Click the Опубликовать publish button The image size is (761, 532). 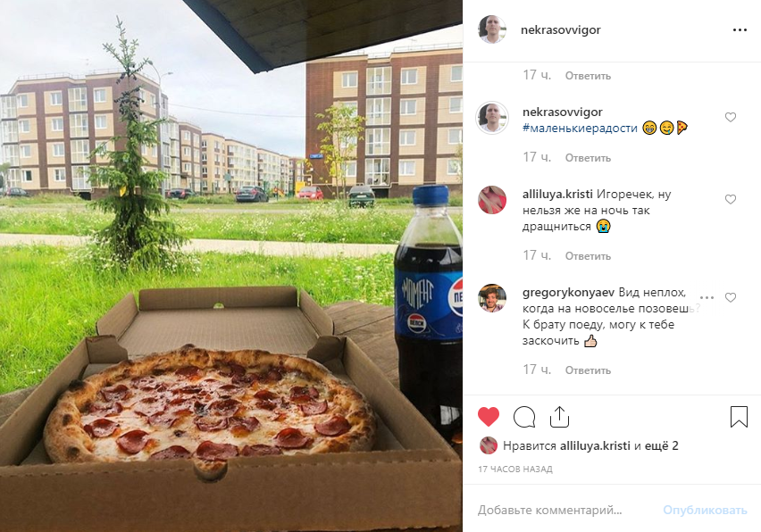tap(705, 511)
